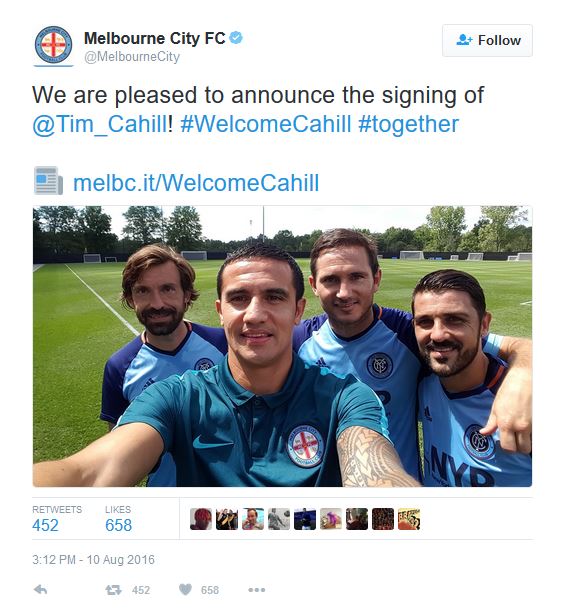Click the 3:12 PM - 10 Aug 2016 timestamp
566x611 pixels.
pyautogui.click(x=93, y=560)
